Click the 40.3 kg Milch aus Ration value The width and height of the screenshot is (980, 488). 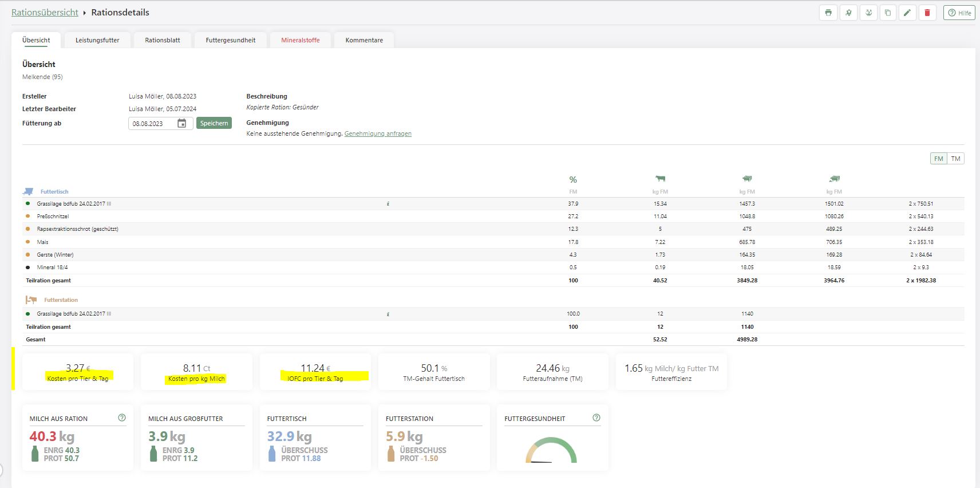pos(52,436)
